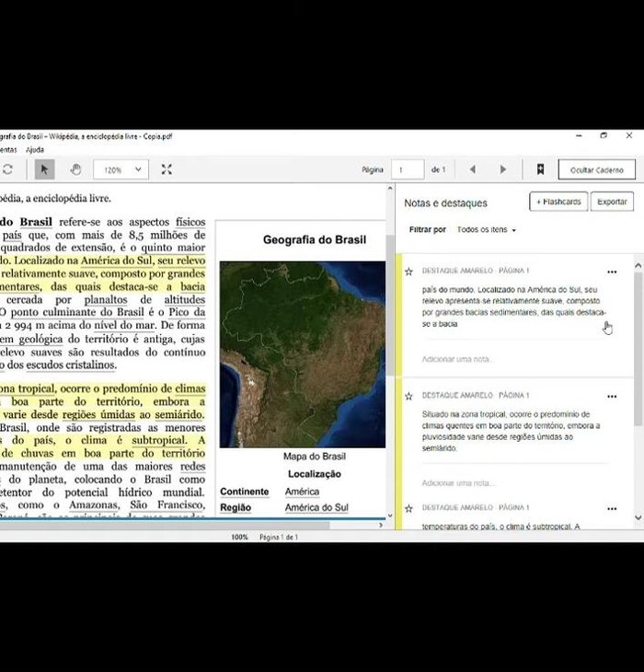The image size is (644, 672).
Task: Open options menu of first highlight note
Action: point(612,272)
